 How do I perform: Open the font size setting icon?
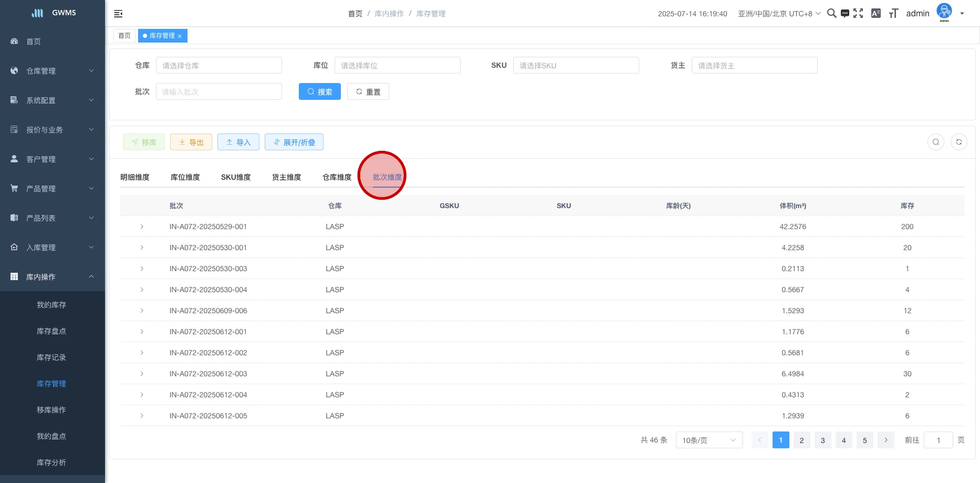tap(893, 14)
